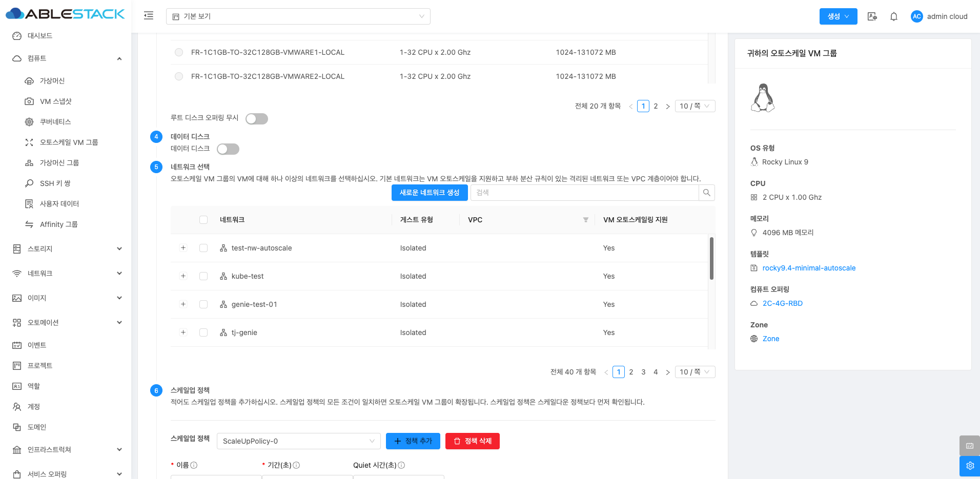Type in the network 검색 search field
This screenshot has width=980, height=479.
pyautogui.click(x=584, y=193)
